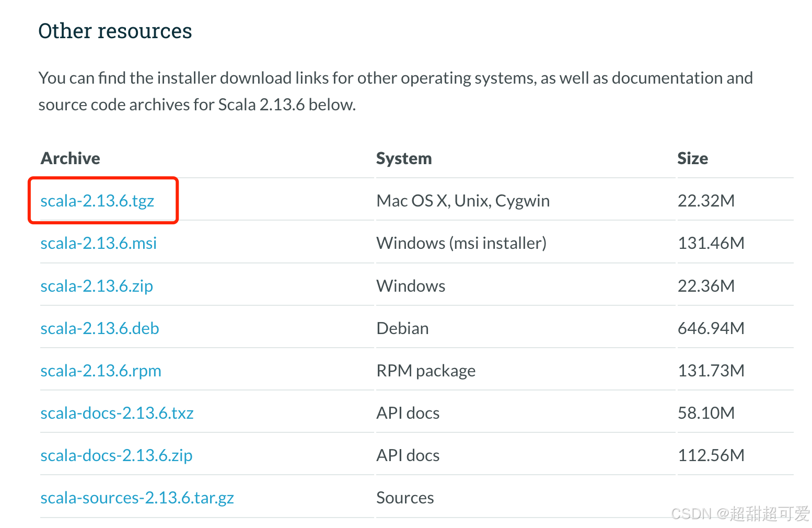Download scala-2.13.6.msi installer
Viewport: 812px width, 528px height.
coord(99,243)
